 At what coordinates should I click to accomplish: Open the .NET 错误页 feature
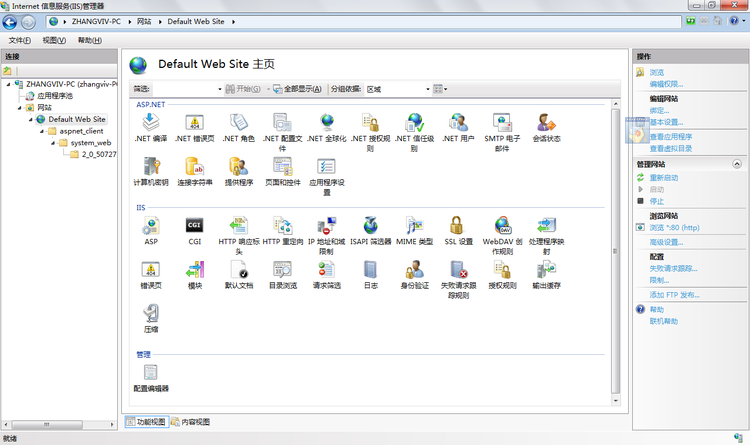pyautogui.click(x=195, y=122)
